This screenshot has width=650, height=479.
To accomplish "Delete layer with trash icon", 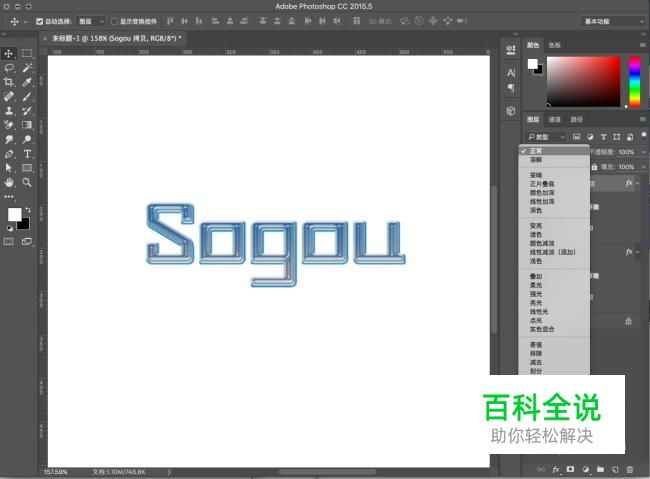I will (630, 469).
